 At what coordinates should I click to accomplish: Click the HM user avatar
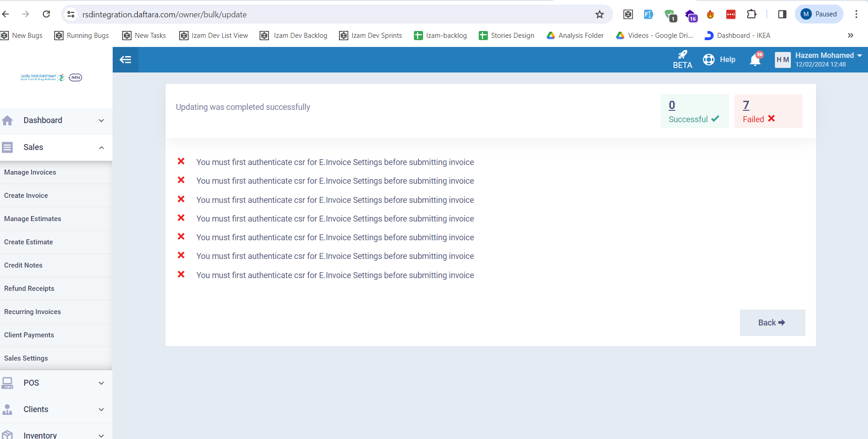782,60
